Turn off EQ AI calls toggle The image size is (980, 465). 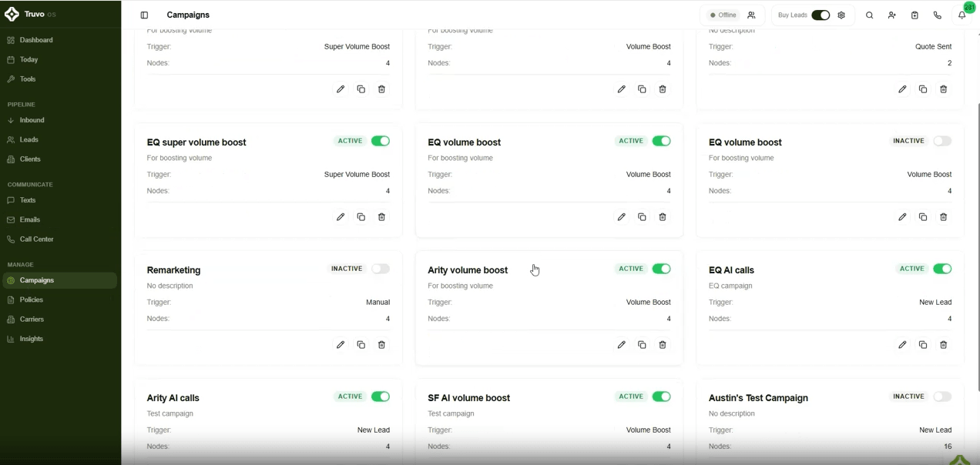click(942, 269)
